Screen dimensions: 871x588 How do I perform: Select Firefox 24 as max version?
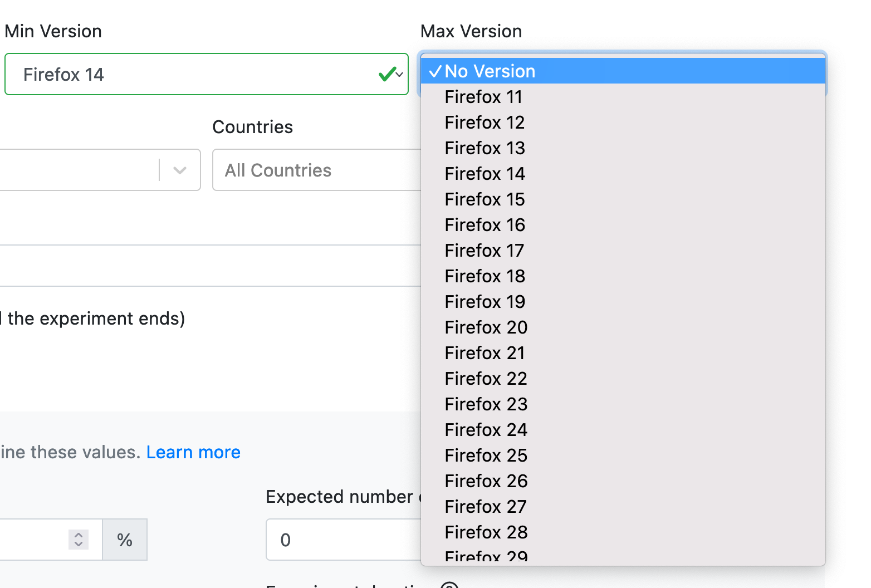point(623,430)
